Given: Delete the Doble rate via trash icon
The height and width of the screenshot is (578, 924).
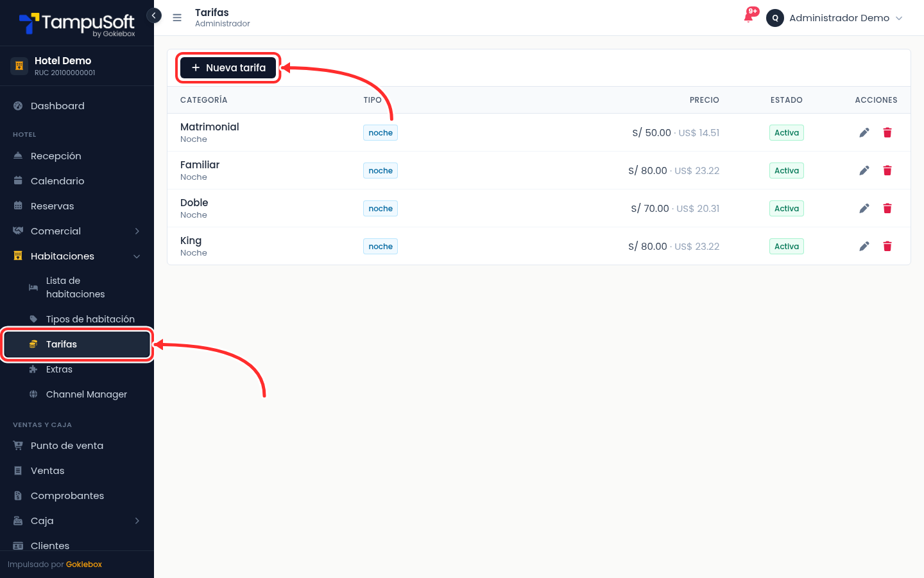Looking at the screenshot, I should (x=887, y=208).
